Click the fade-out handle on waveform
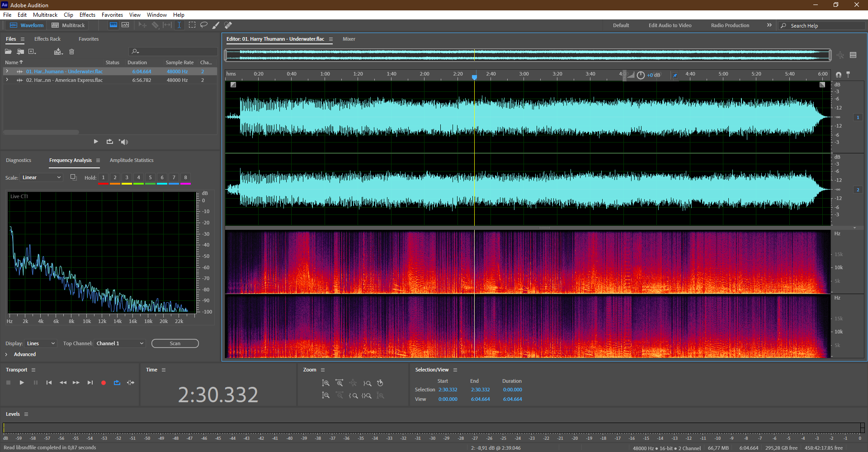 [x=822, y=85]
